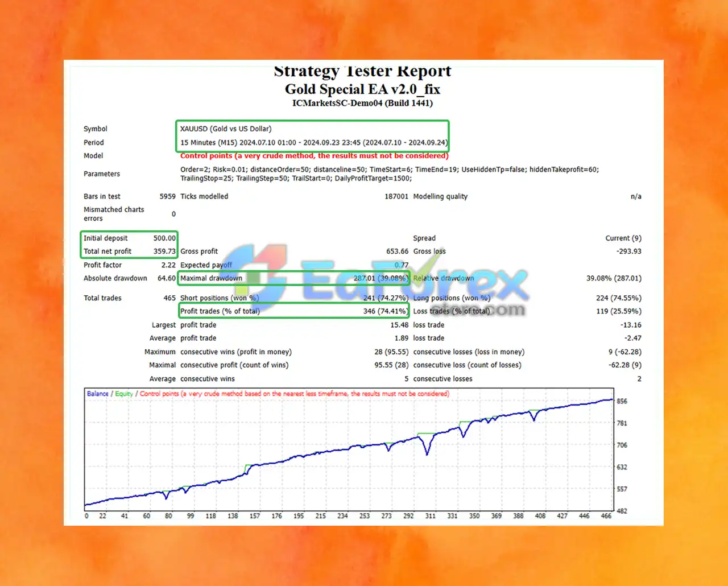Click the consecutive losses value '9 (-62.28)'
Screen dimensions: 728x586
(x=625, y=352)
